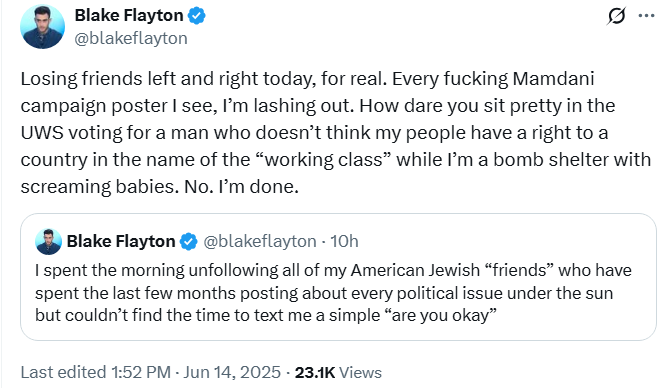Open the 1:52 PM post time link
This screenshot has height=388, width=672.
tap(141, 372)
